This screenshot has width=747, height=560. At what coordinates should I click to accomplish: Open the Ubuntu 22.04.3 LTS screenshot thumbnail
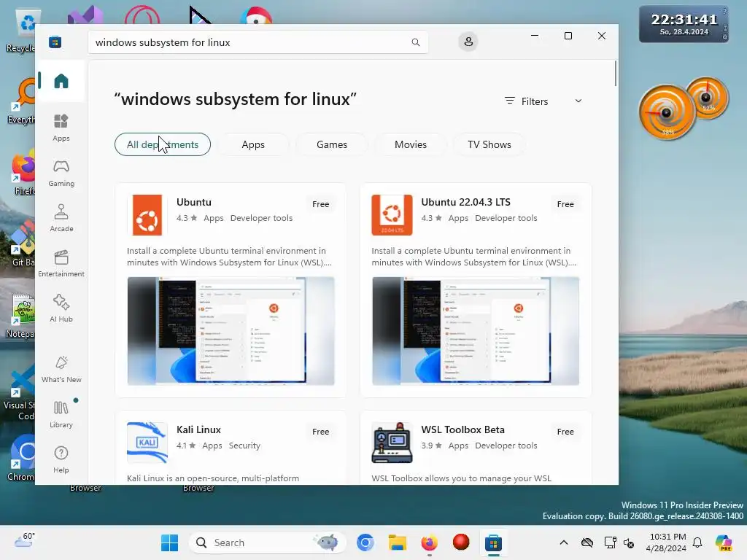tap(476, 331)
